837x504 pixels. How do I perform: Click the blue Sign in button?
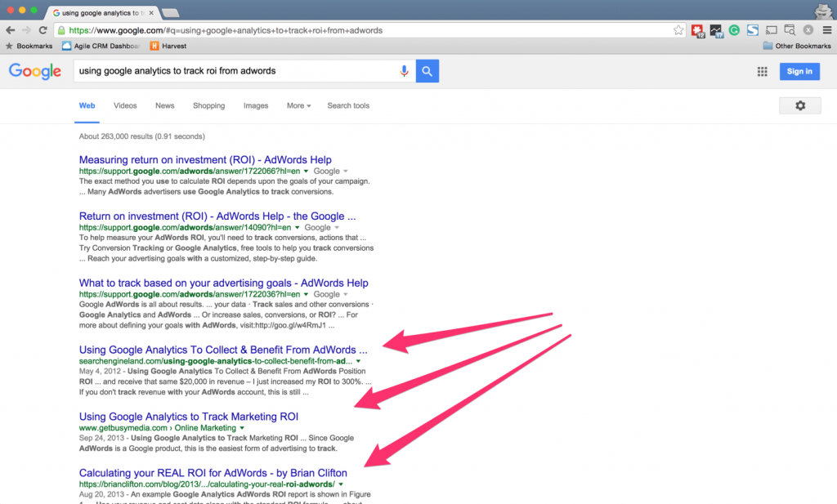pyautogui.click(x=799, y=71)
